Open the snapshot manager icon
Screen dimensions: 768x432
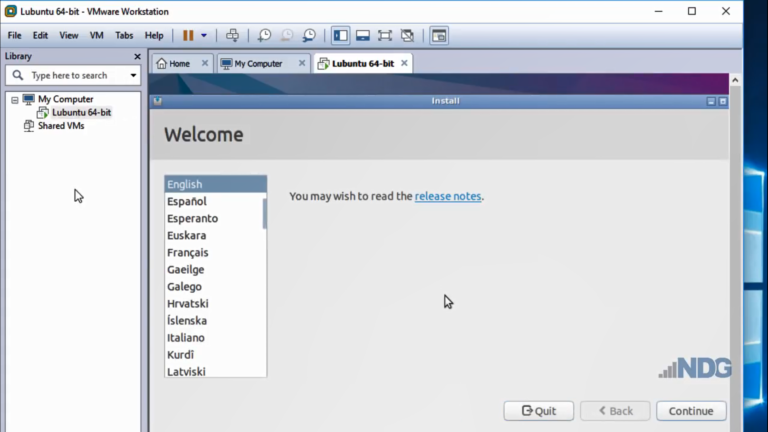coord(309,35)
